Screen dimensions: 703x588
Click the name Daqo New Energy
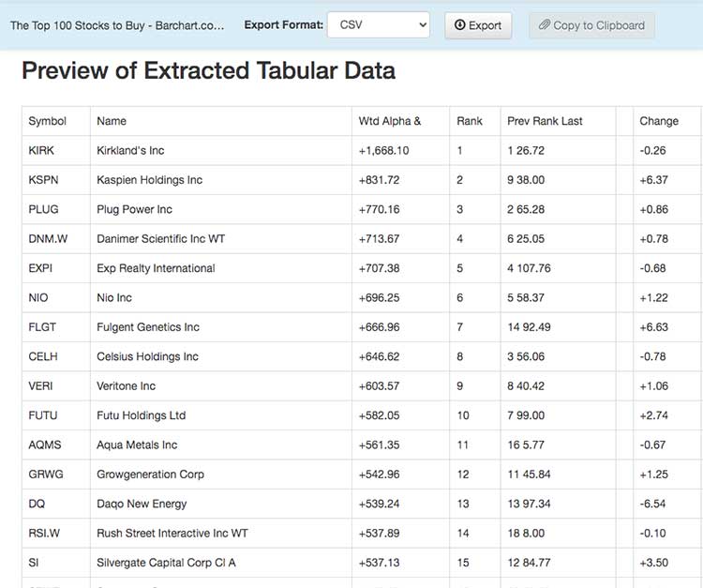pos(142,505)
